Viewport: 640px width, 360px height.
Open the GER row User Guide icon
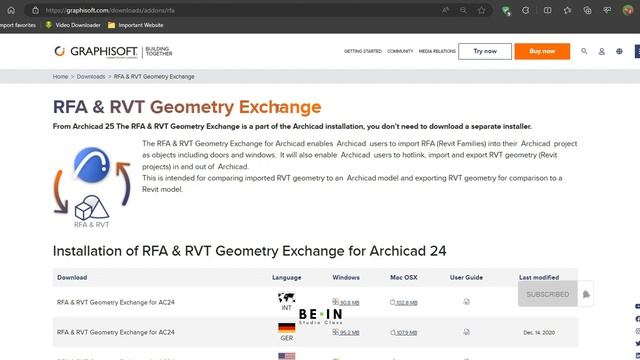pos(466,332)
